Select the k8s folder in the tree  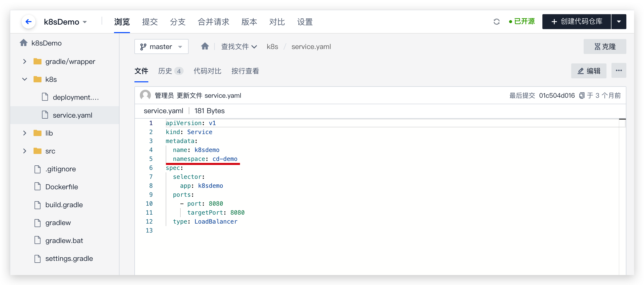pos(51,79)
